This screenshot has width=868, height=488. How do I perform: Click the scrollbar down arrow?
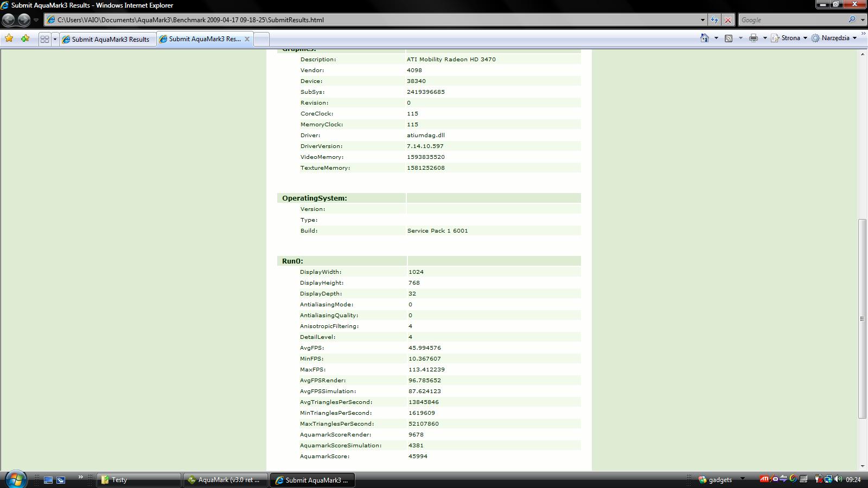pos(863,466)
